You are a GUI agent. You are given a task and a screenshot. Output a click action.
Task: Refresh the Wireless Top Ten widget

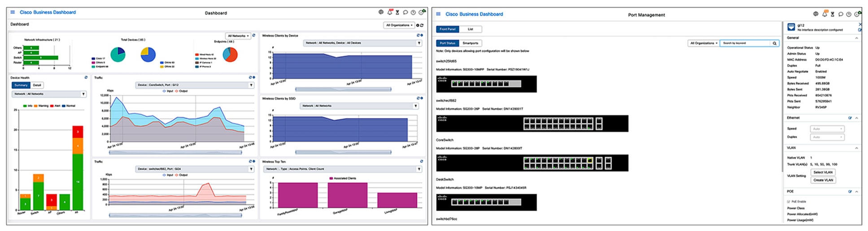[x=421, y=161]
